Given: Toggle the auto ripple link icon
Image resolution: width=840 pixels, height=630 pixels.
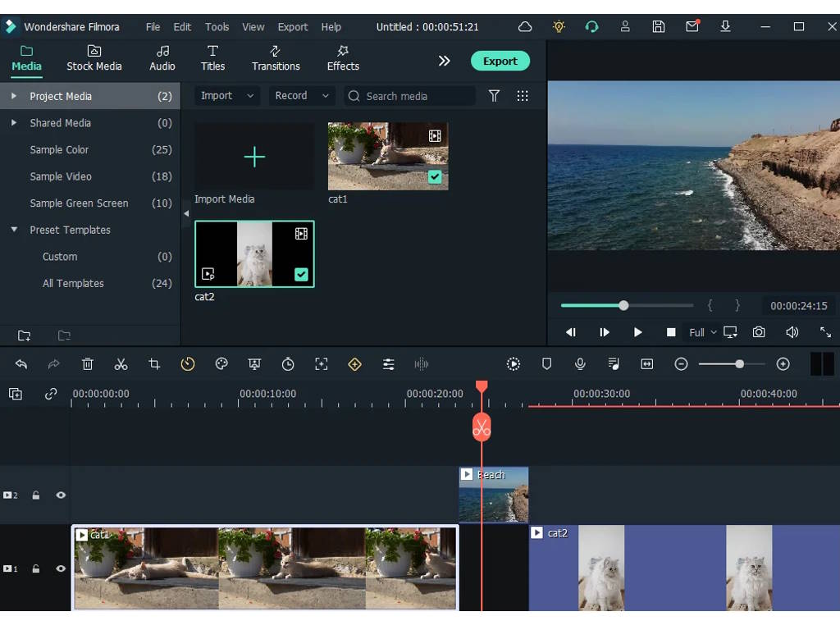Looking at the screenshot, I should 51,395.
